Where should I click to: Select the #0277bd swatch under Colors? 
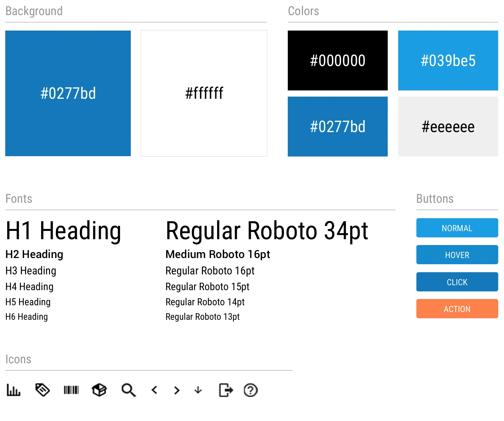click(338, 127)
